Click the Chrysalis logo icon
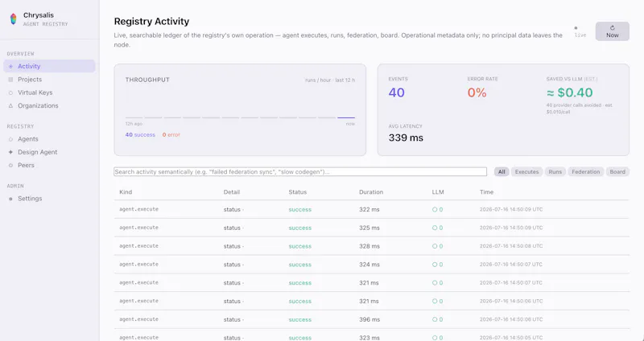The width and height of the screenshot is (644, 341). pyautogui.click(x=14, y=18)
